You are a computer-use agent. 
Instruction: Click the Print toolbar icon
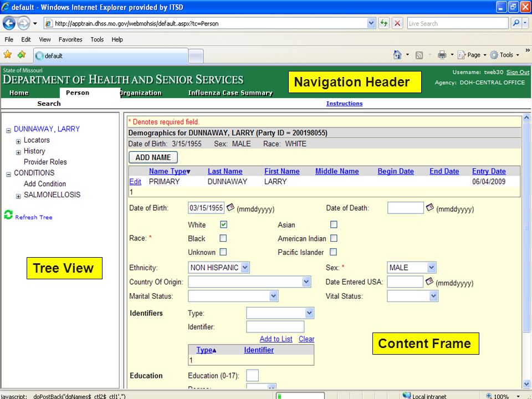[x=442, y=55]
